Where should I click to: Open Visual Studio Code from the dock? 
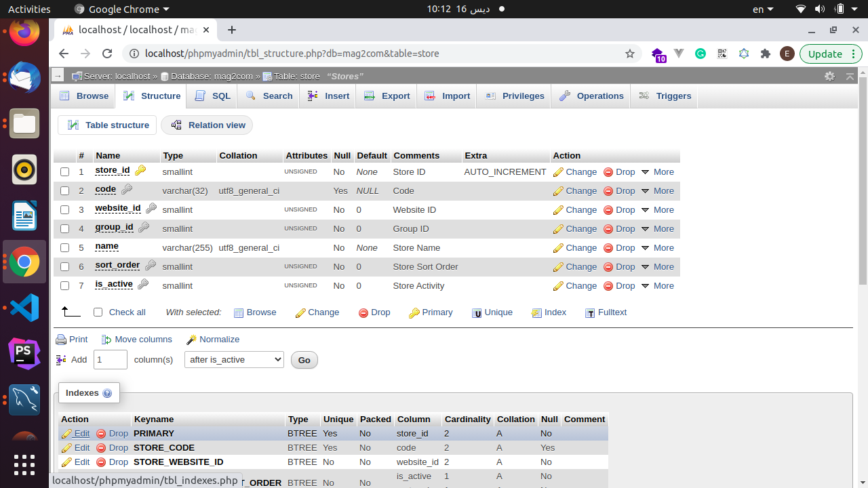click(24, 308)
